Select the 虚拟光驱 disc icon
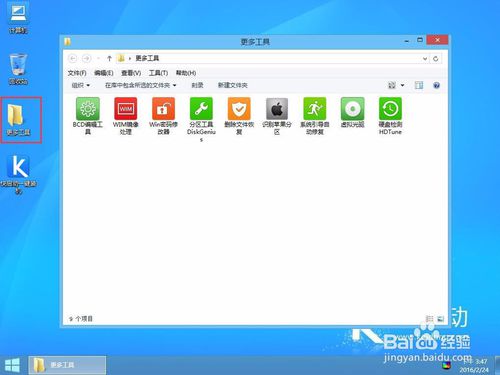Viewport: 500px width, 375px height. click(352, 109)
